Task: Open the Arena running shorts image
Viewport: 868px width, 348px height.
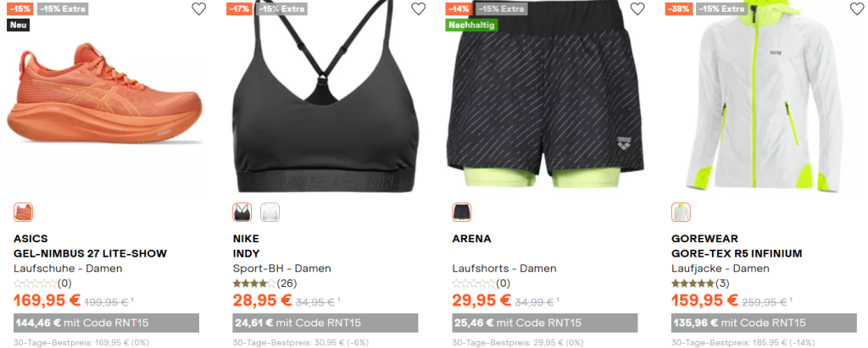Action: coord(545,95)
